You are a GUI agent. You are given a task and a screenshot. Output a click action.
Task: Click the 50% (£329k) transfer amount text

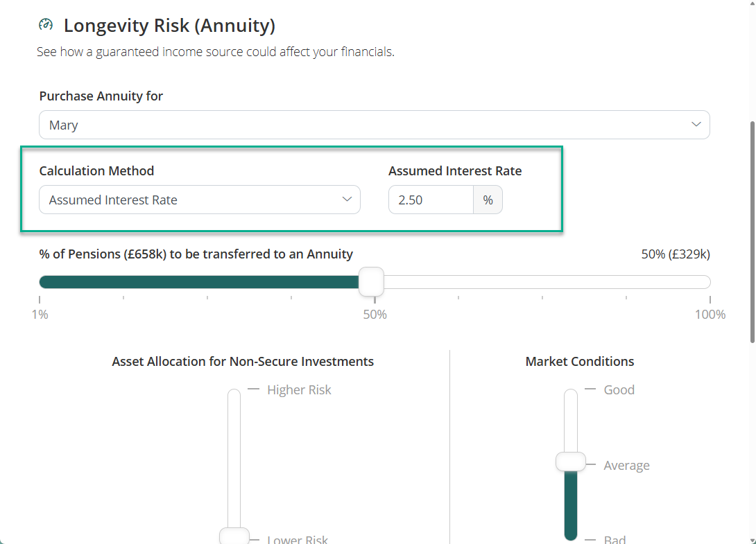point(675,254)
